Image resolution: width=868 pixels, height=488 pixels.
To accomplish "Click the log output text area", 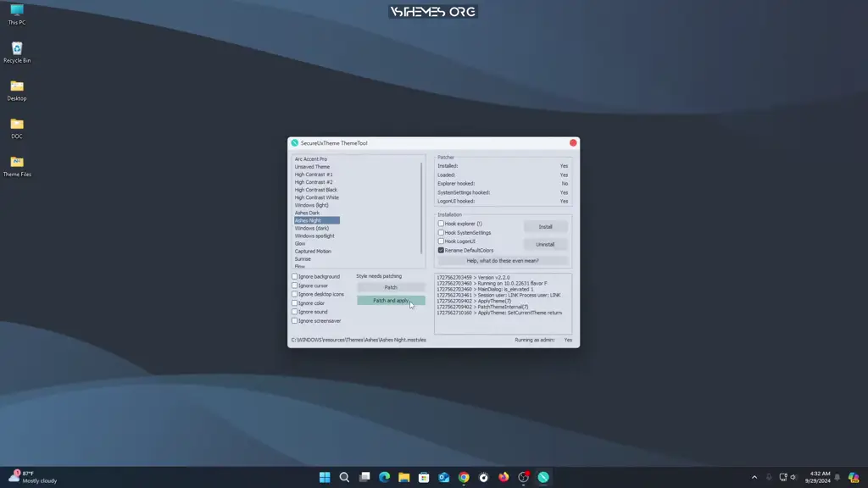I will click(503, 303).
